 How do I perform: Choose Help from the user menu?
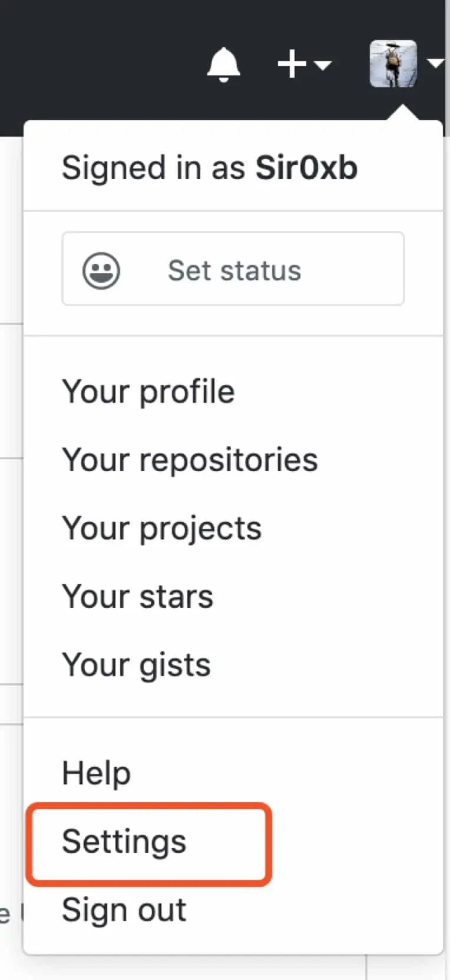(97, 773)
